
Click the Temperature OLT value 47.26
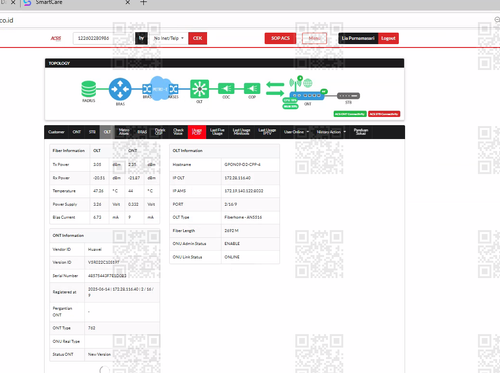pos(98,191)
